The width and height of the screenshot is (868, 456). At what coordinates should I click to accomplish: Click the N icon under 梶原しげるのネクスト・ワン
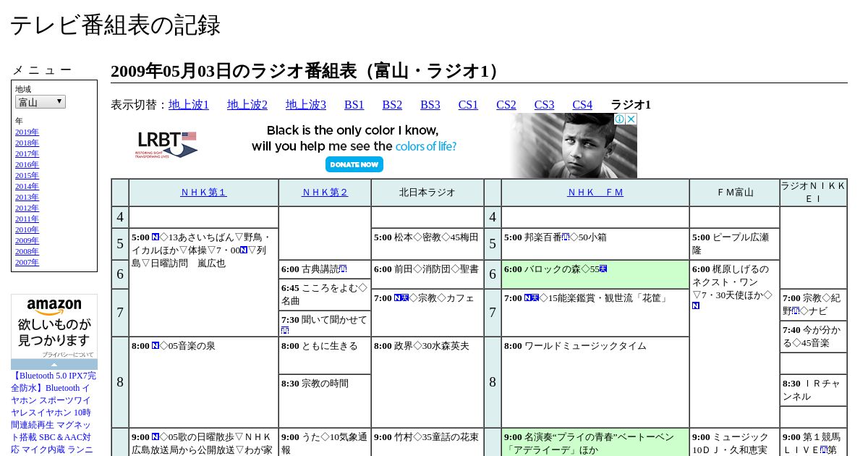coord(696,306)
